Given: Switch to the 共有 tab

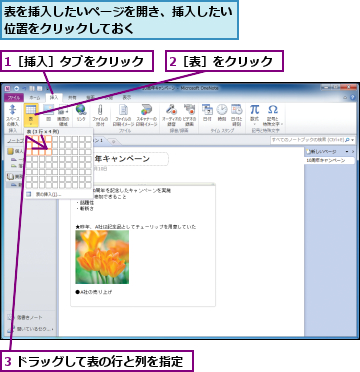Looking at the screenshot, I should click(x=72, y=98).
